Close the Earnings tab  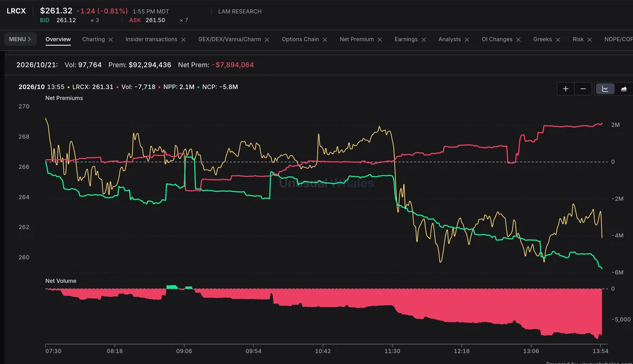pos(424,40)
